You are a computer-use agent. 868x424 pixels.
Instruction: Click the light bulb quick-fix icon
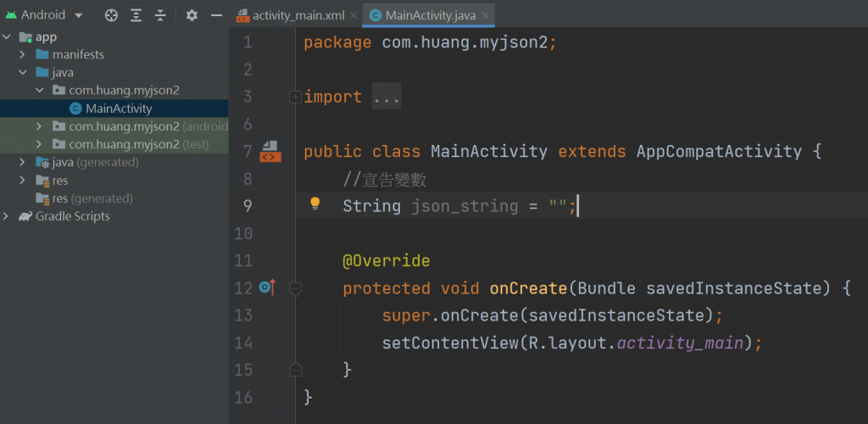[315, 204]
